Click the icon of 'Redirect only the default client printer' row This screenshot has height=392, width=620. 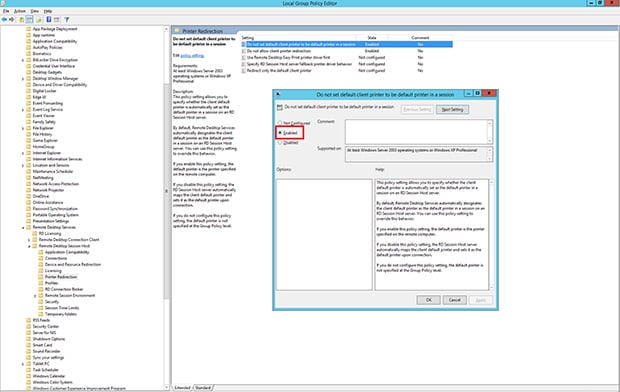[x=244, y=70]
